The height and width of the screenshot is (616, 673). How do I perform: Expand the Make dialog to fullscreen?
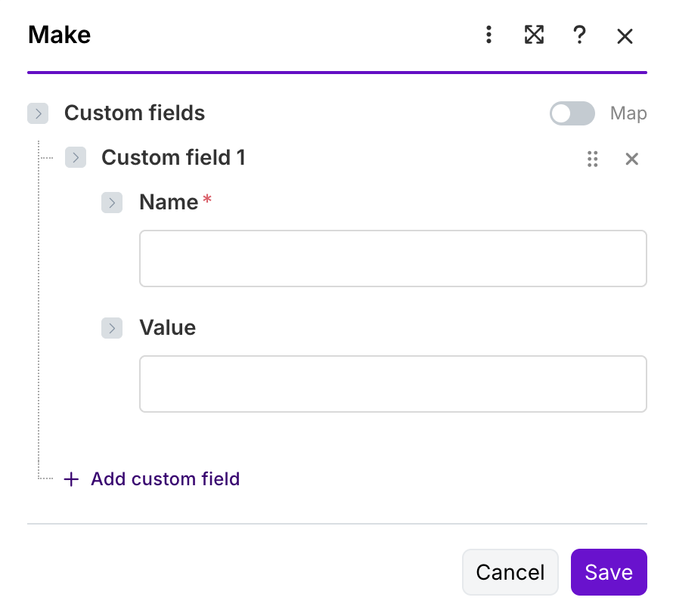(534, 35)
